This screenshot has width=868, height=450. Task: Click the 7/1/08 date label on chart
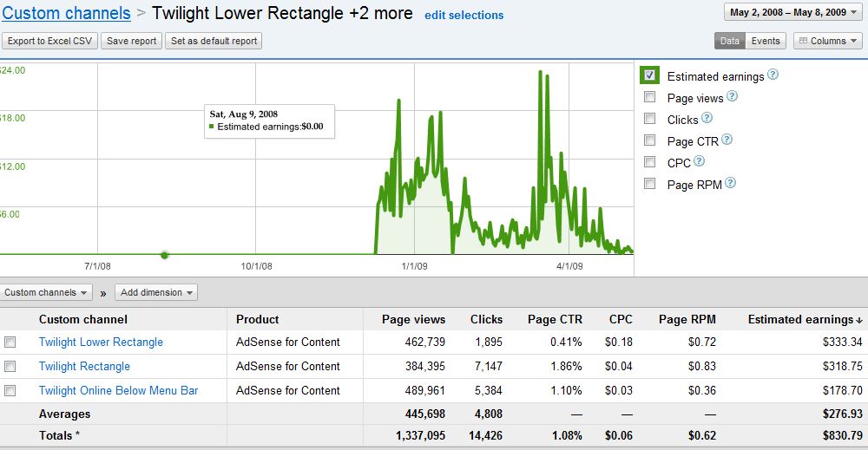coord(97,266)
